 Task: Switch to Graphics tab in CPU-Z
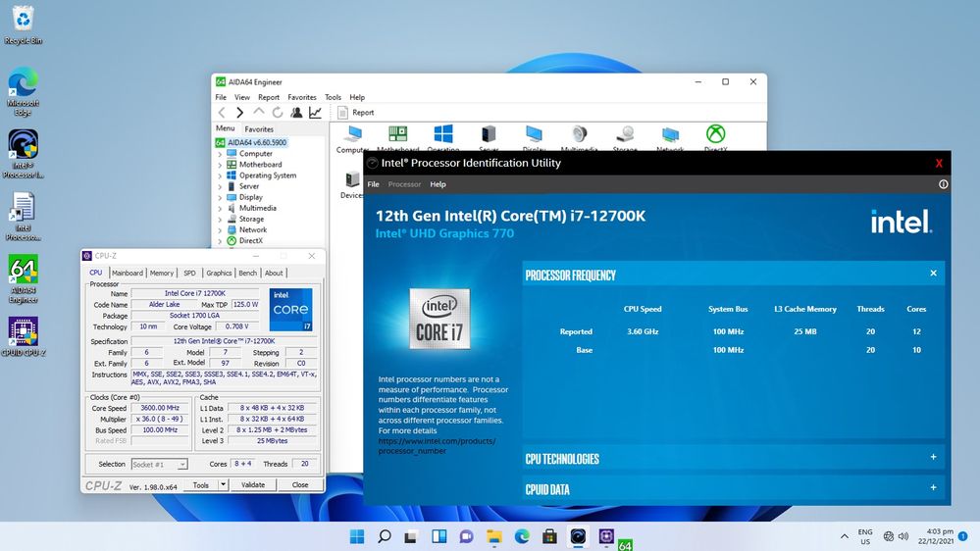(x=219, y=273)
